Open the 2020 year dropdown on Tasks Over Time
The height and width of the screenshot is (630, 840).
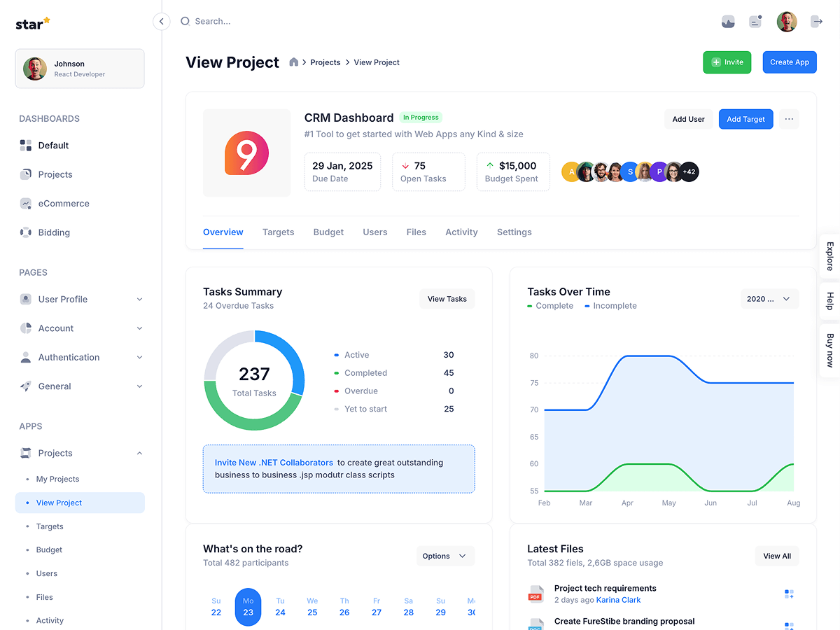click(769, 298)
